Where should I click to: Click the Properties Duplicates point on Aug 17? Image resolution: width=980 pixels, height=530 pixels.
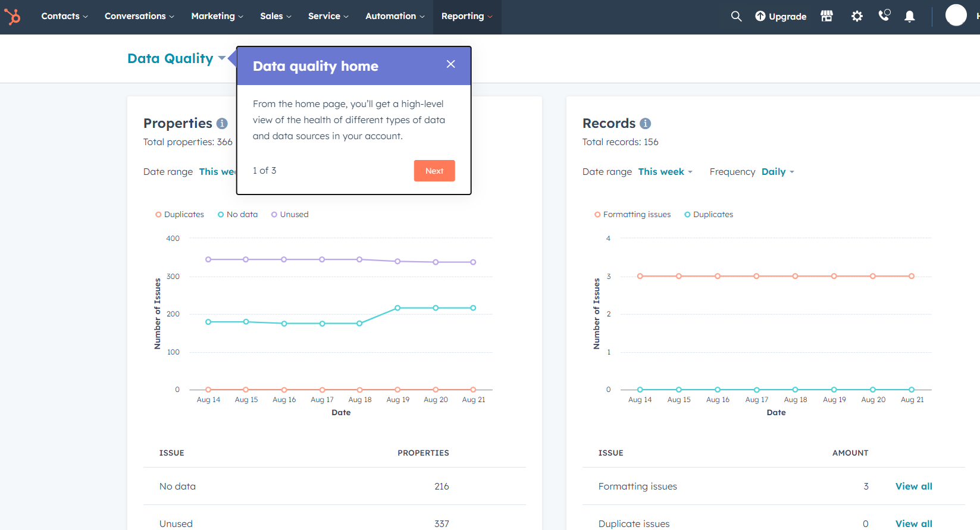[x=322, y=390]
